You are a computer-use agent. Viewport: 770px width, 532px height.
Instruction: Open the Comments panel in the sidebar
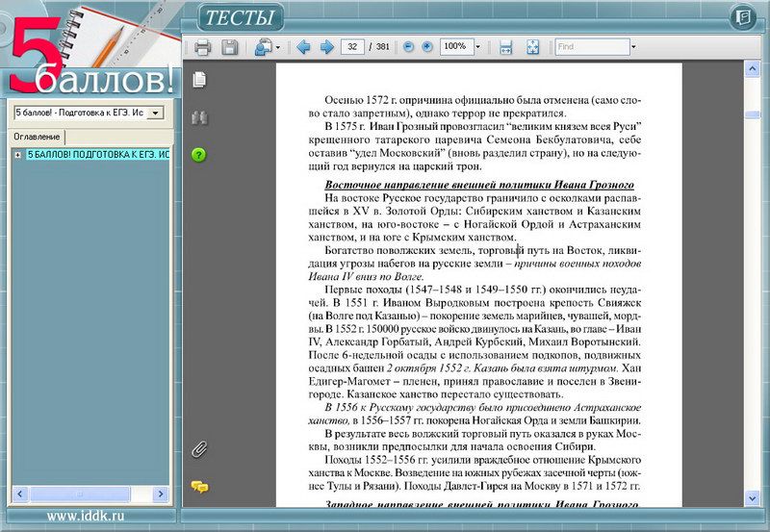click(199, 487)
